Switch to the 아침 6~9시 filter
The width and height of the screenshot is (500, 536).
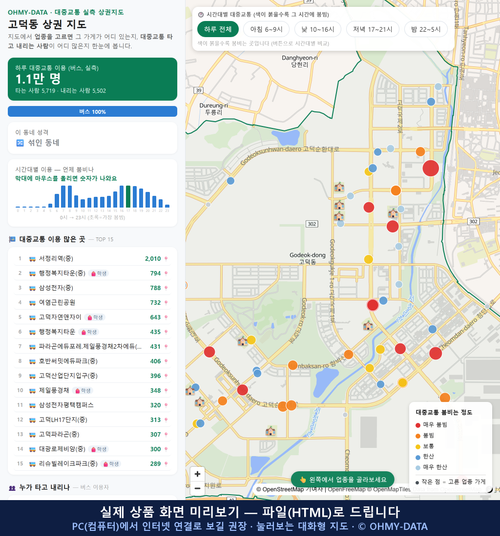click(x=266, y=29)
